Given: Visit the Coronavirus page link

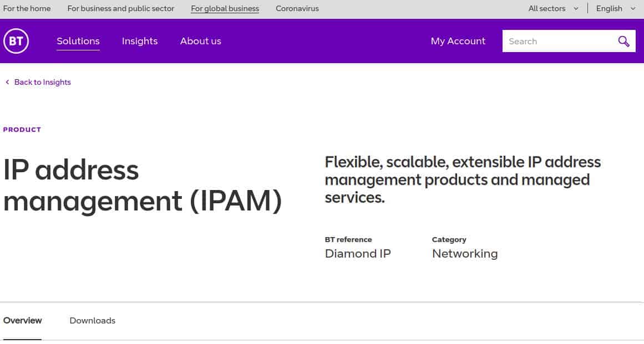Looking at the screenshot, I should tap(297, 9).
